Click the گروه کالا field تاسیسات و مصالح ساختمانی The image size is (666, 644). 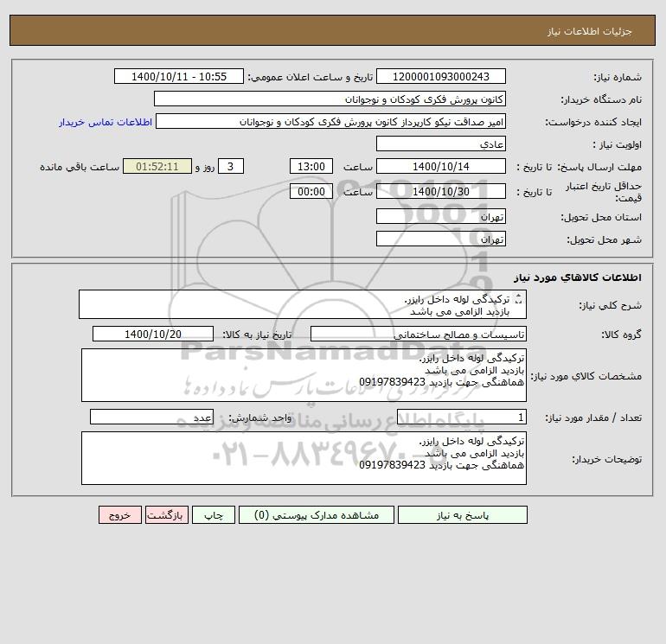pyautogui.click(x=419, y=334)
